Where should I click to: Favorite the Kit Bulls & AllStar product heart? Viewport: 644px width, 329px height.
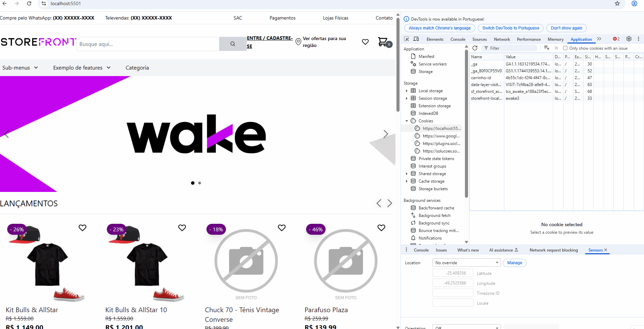pyautogui.click(x=83, y=228)
